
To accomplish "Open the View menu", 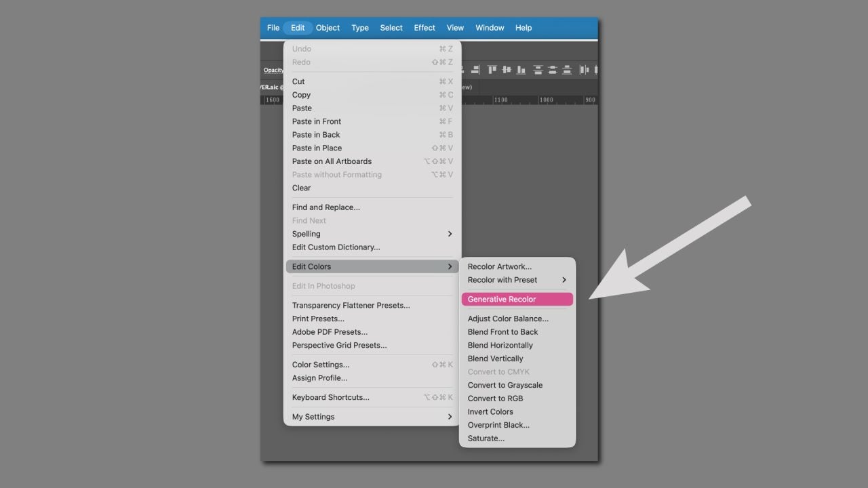I will (x=455, y=28).
